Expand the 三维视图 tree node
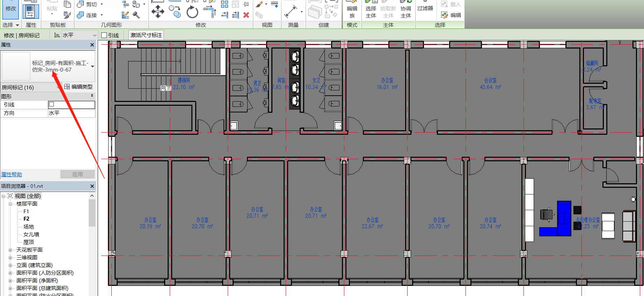This screenshot has width=644, height=296. (10, 258)
